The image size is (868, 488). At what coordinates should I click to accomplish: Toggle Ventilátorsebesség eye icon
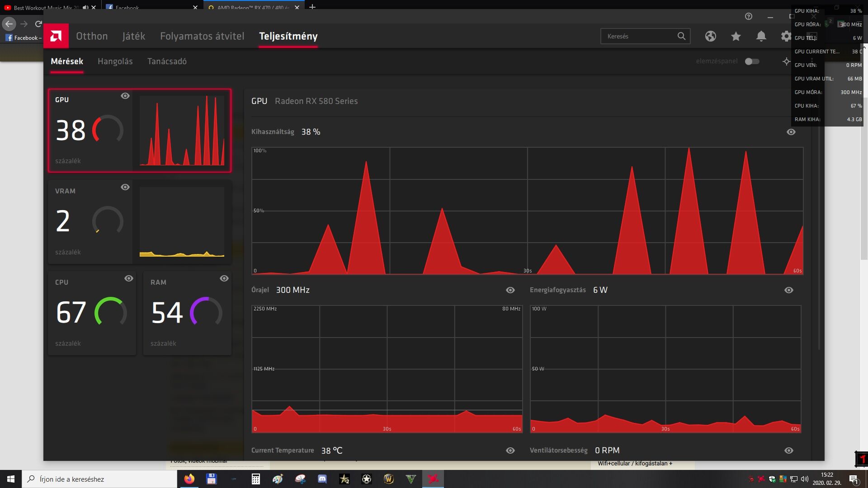coord(789,450)
